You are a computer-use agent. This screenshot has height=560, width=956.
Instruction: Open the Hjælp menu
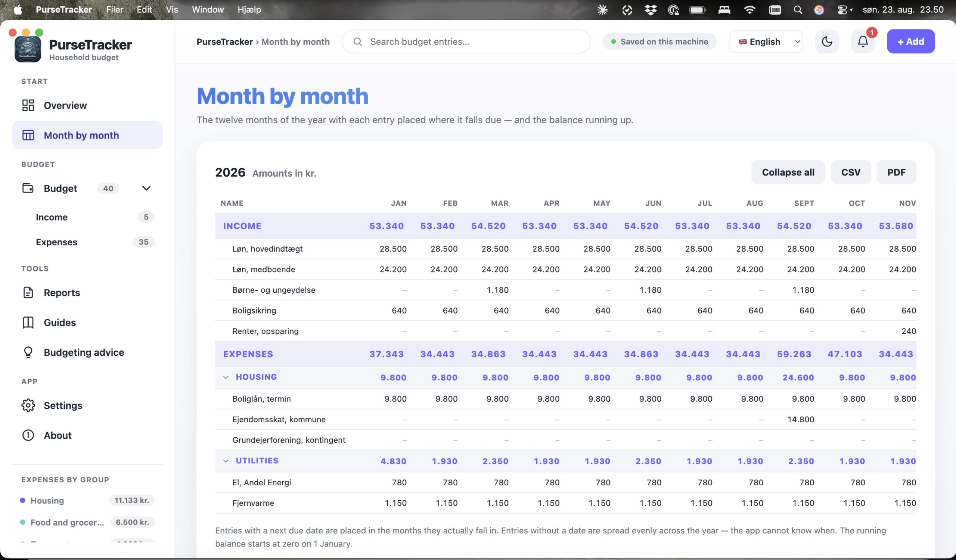pyautogui.click(x=249, y=9)
